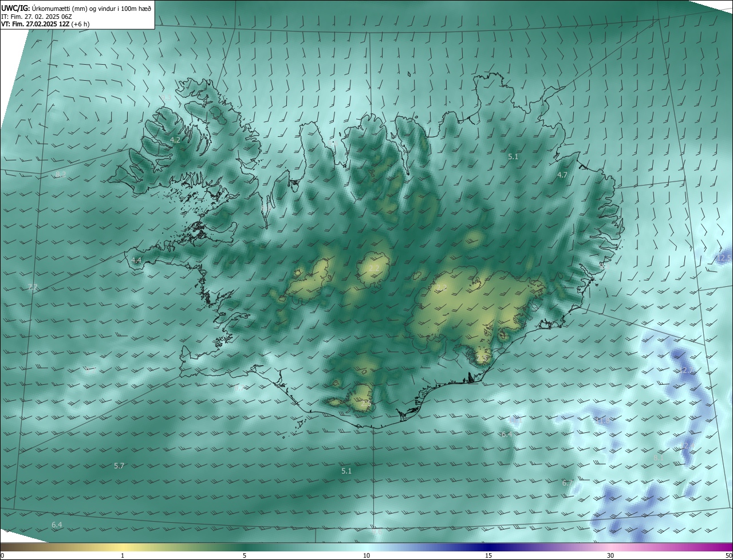
Task: Click the 2.2 value on the central glacier
Action: click(x=374, y=268)
